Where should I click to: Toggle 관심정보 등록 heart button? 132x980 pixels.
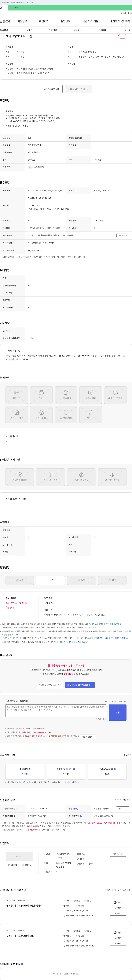pos(51,89)
